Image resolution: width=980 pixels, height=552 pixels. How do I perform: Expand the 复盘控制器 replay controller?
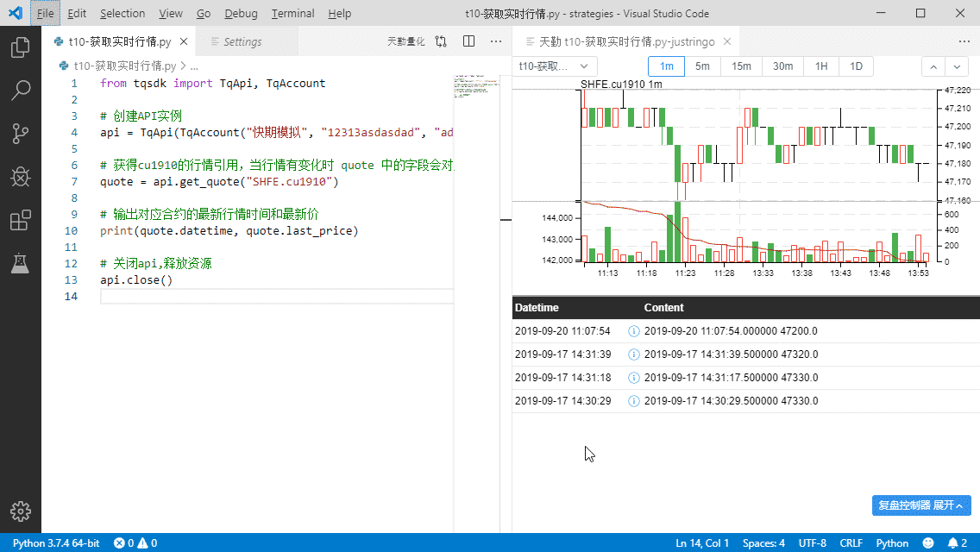pos(921,505)
